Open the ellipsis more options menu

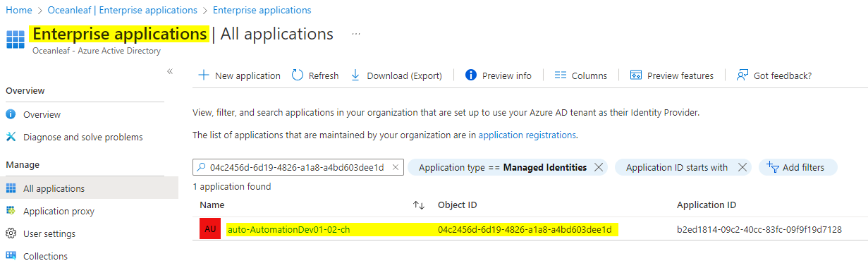click(356, 34)
